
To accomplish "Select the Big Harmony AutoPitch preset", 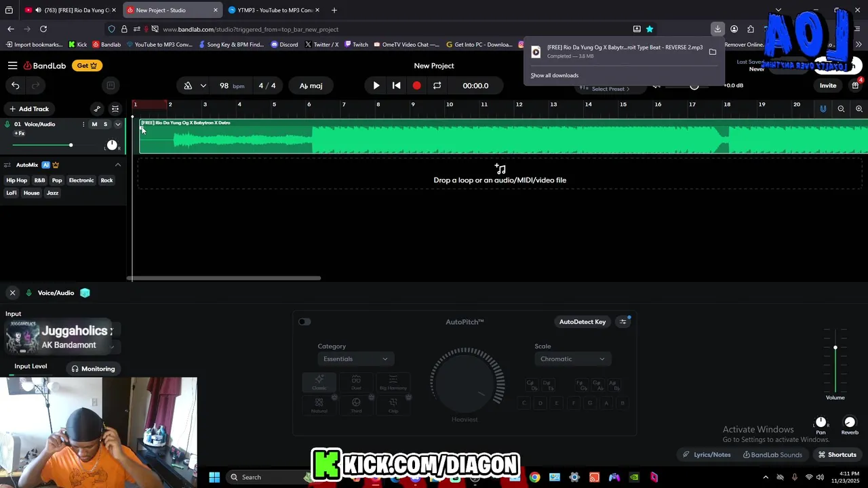I will [x=393, y=382].
